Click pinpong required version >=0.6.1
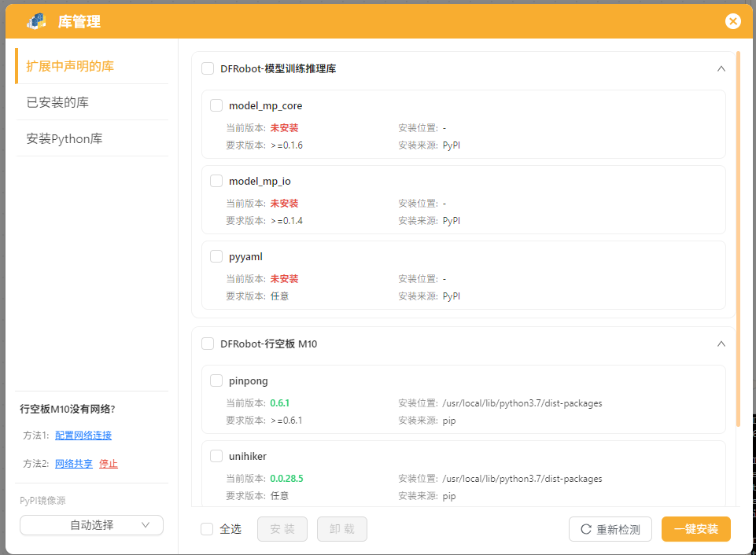The image size is (756, 555). pyautogui.click(x=287, y=420)
